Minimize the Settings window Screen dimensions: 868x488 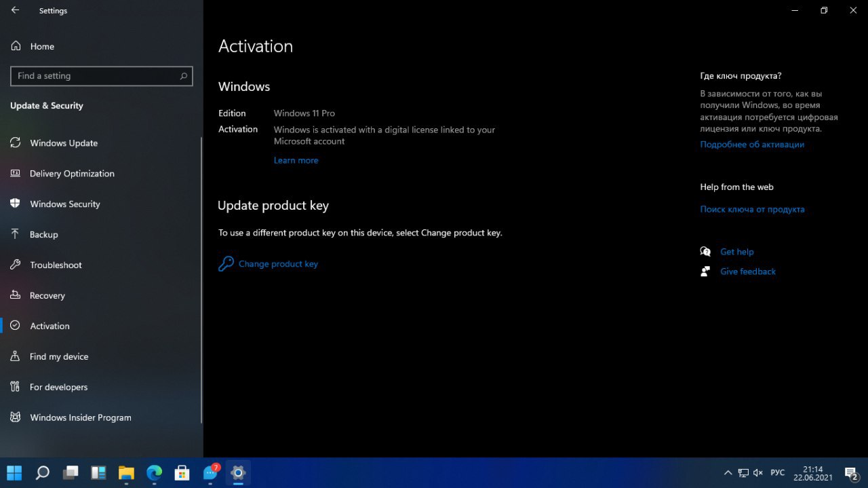(794, 10)
